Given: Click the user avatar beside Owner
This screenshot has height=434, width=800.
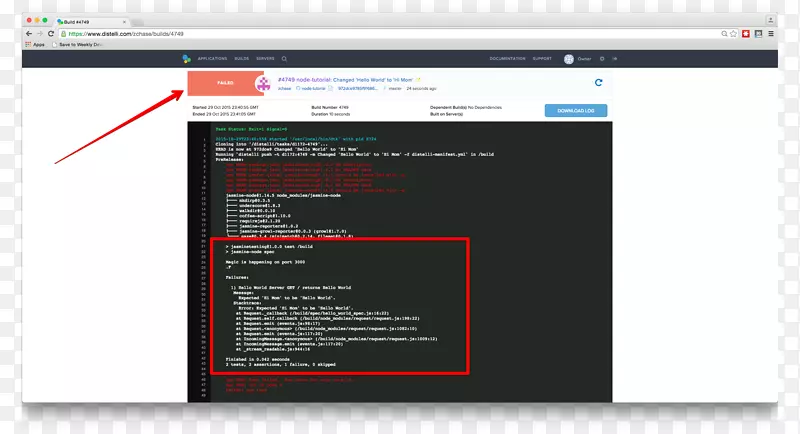Looking at the screenshot, I should [x=569, y=59].
